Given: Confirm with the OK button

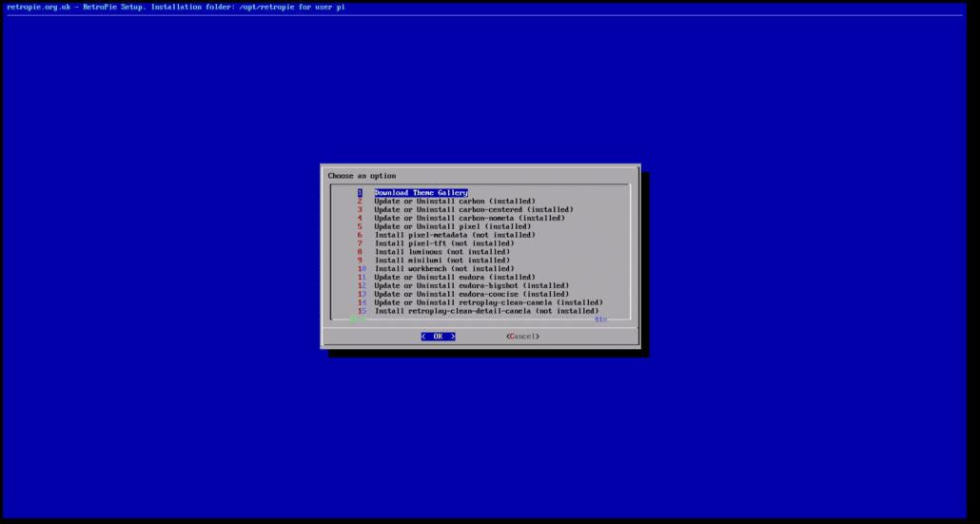Looking at the screenshot, I should [x=438, y=337].
